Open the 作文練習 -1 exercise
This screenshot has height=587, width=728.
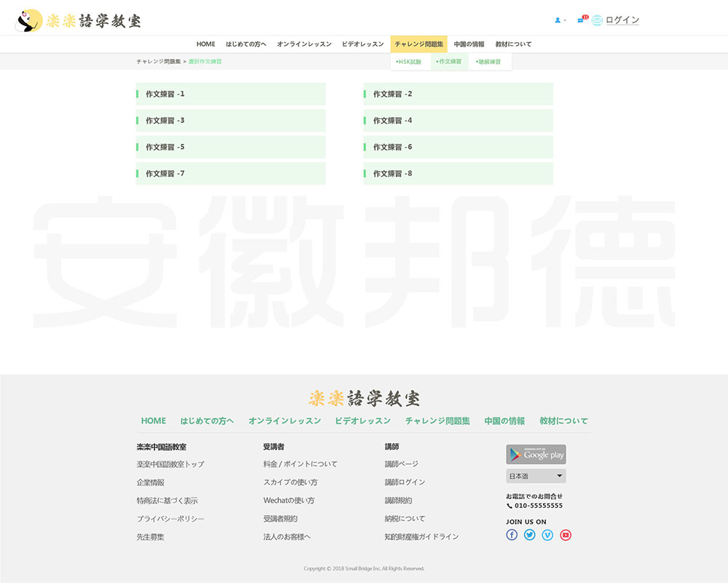[x=231, y=94]
